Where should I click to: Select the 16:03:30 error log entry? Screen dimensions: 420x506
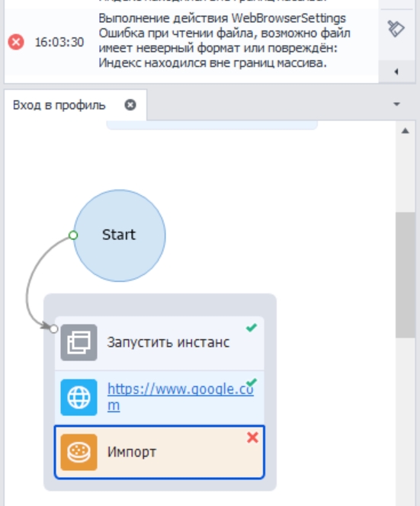click(191, 40)
